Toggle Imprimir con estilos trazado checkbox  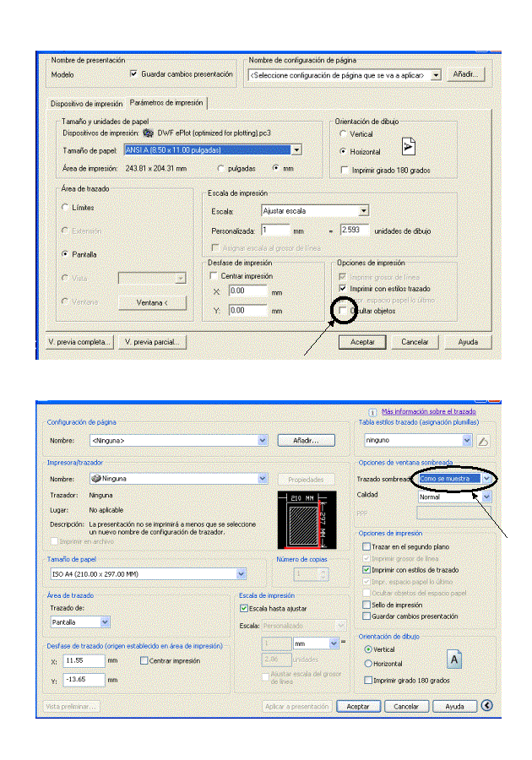[x=343, y=288]
